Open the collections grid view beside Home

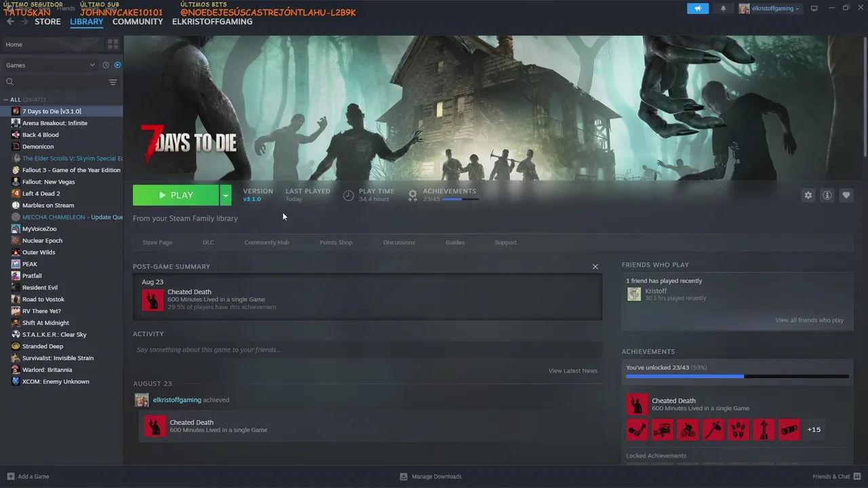coord(113,44)
